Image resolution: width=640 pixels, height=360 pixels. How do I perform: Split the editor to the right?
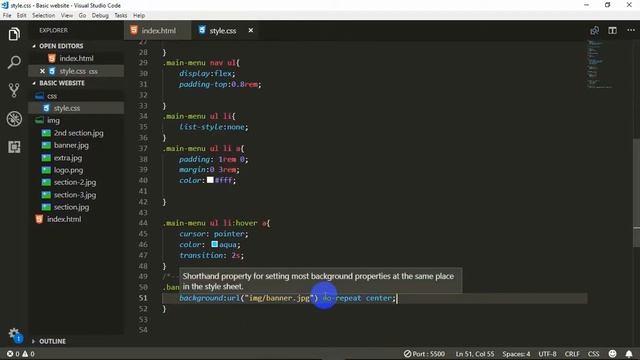coord(612,31)
